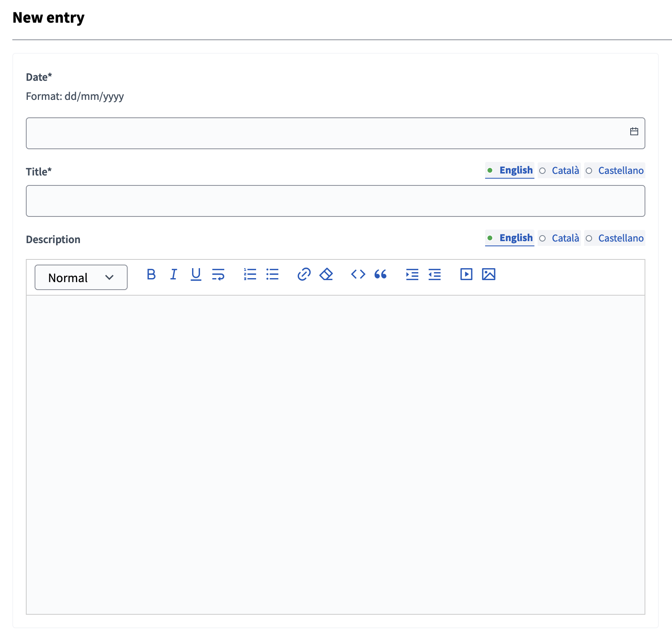The width and height of the screenshot is (672, 639).
Task: Increase indentation of the text
Action: [x=412, y=274]
